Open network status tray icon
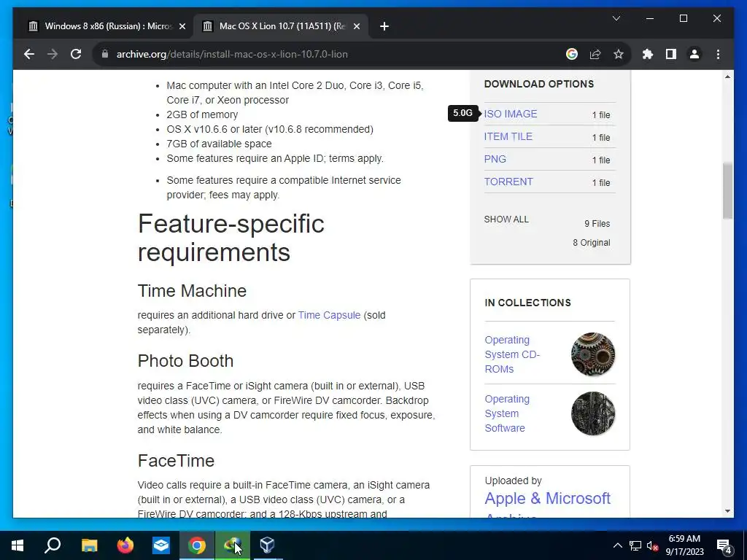Image resolution: width=747 pixels, height=560 pixels. (x=635, y=545)
